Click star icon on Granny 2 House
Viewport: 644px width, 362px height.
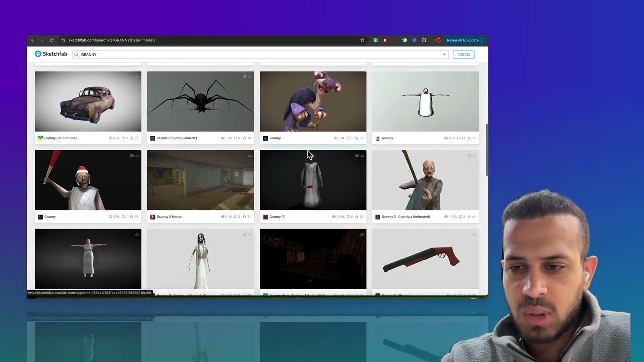pyautogui.click(x=245, y=217)
